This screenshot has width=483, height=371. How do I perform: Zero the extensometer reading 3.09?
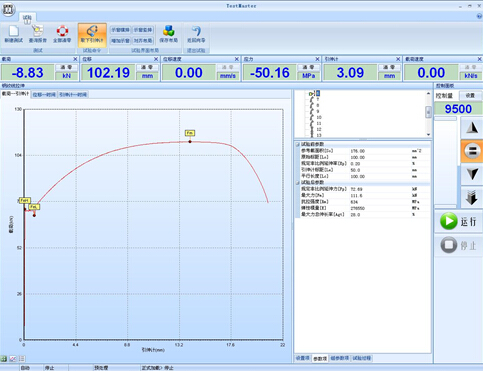click(x=389, y=67)
